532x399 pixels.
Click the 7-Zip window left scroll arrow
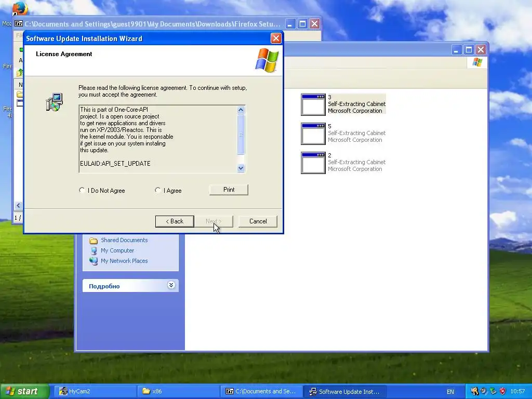[18, 205]
